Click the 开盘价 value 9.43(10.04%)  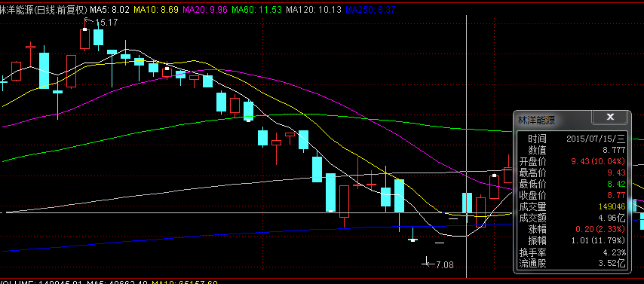point(599,161)
